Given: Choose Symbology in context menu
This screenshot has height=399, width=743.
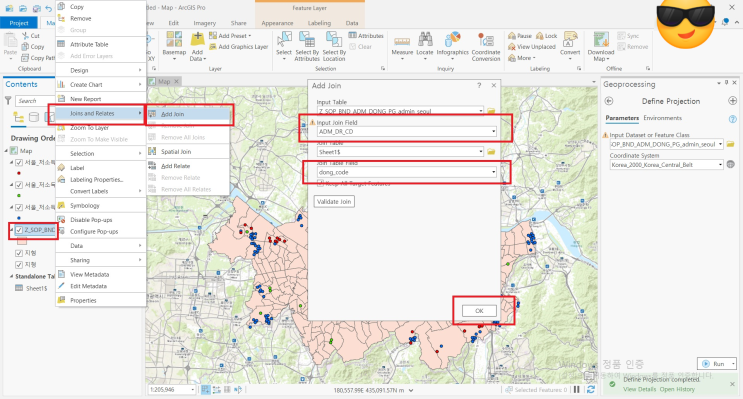Looking at the screenshot, I should pos(100,206).
